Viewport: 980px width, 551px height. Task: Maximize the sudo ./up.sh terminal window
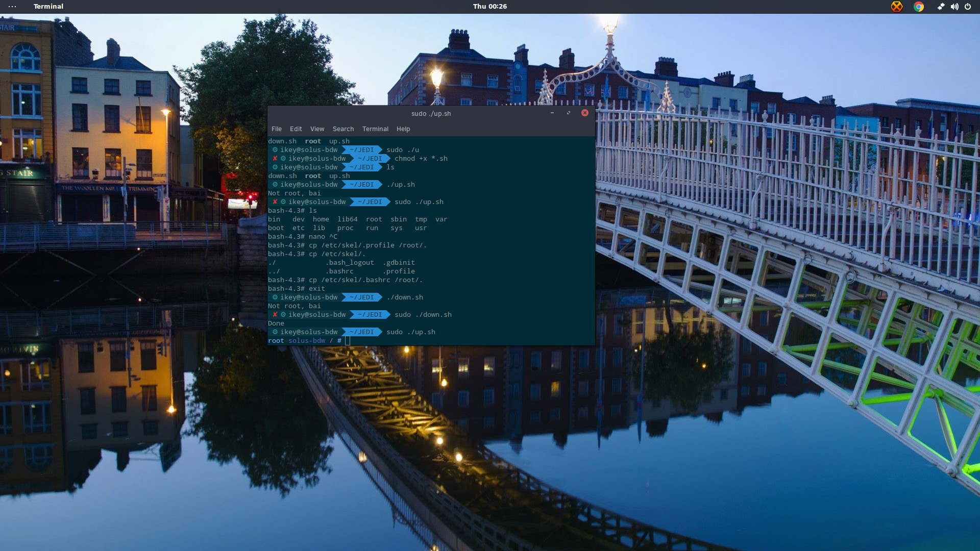tap(569, 113)
